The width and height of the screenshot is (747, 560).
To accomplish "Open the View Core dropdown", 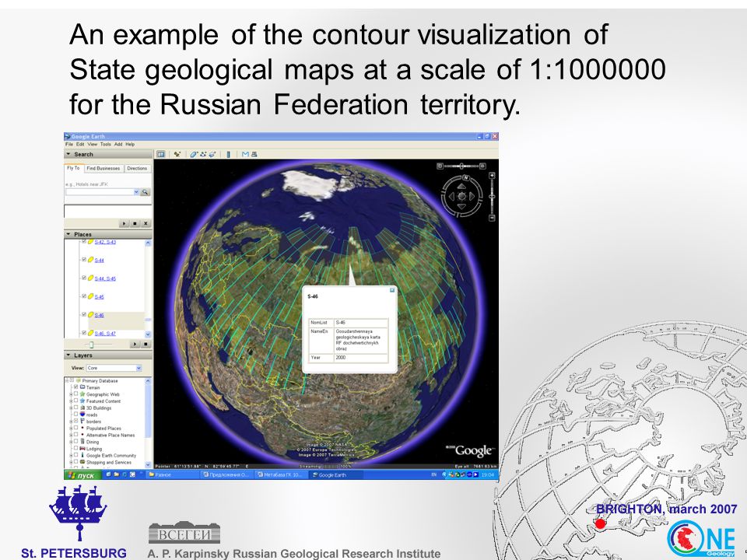I will [139, 368].
